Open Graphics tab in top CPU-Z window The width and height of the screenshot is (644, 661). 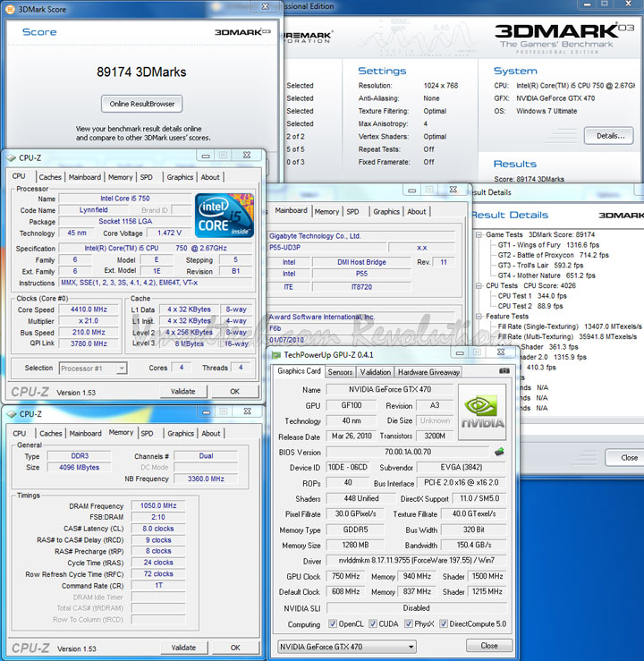pyautogui.click(x=180, y=177)
